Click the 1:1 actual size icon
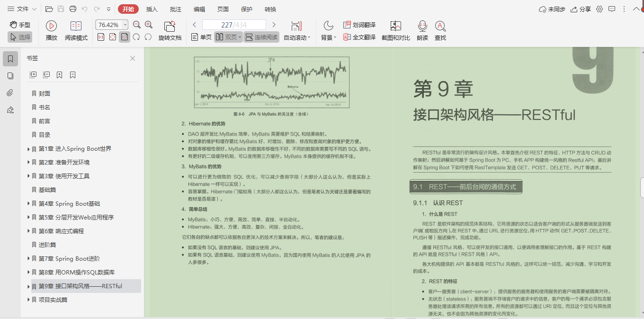Screen dimensions: 644x319 tap(101, 37)
